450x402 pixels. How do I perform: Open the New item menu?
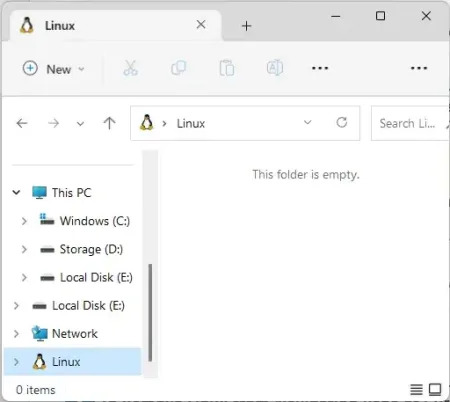click(53, 69)
